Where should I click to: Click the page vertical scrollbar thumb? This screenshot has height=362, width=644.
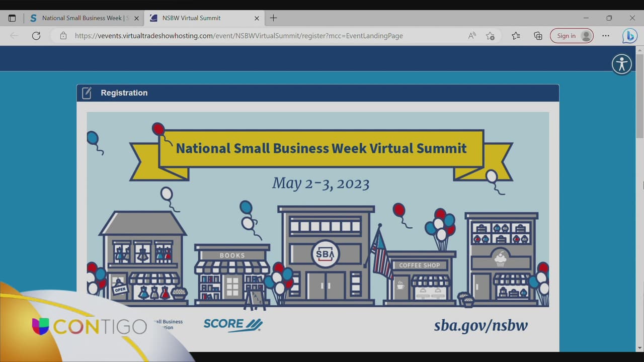click(639, 96)
